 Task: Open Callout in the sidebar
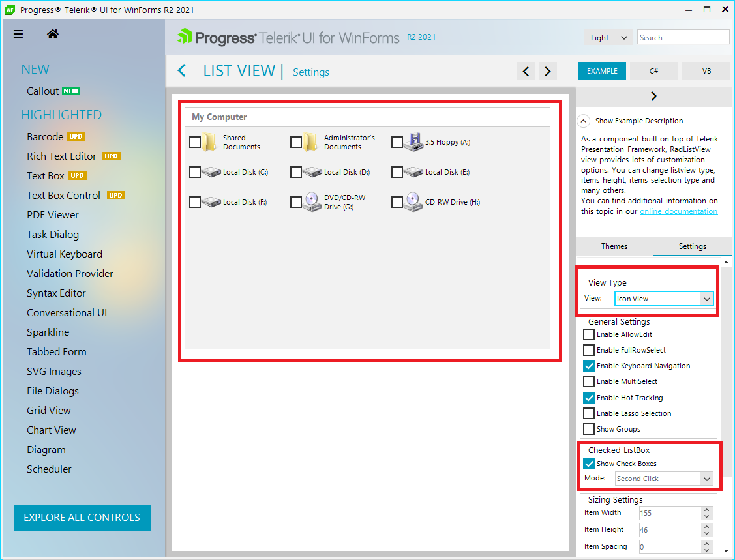click(42, 91)
